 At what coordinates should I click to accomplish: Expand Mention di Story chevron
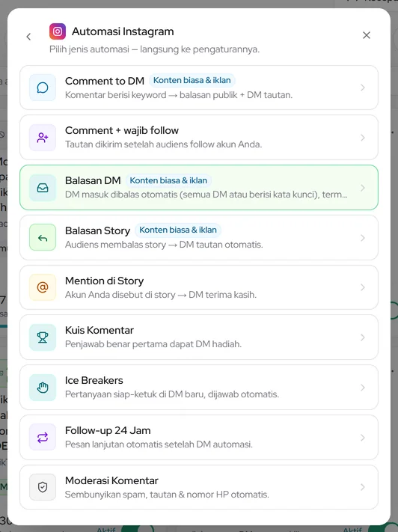tap(363, 287)
